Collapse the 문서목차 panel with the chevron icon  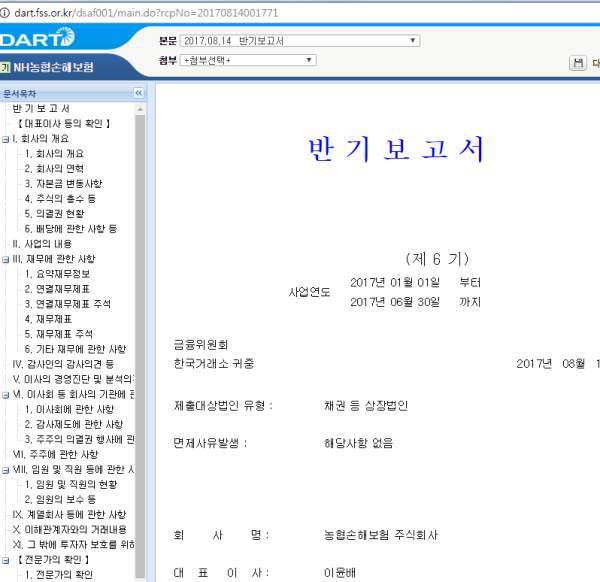(139, 93)
